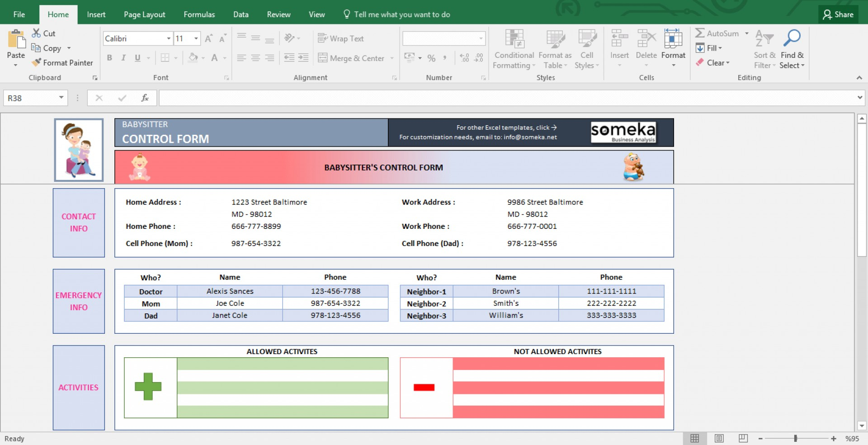This screenshot has width=868, height=445.
Task: Click the Find & Select magnifier
Action: pos(792,38)
